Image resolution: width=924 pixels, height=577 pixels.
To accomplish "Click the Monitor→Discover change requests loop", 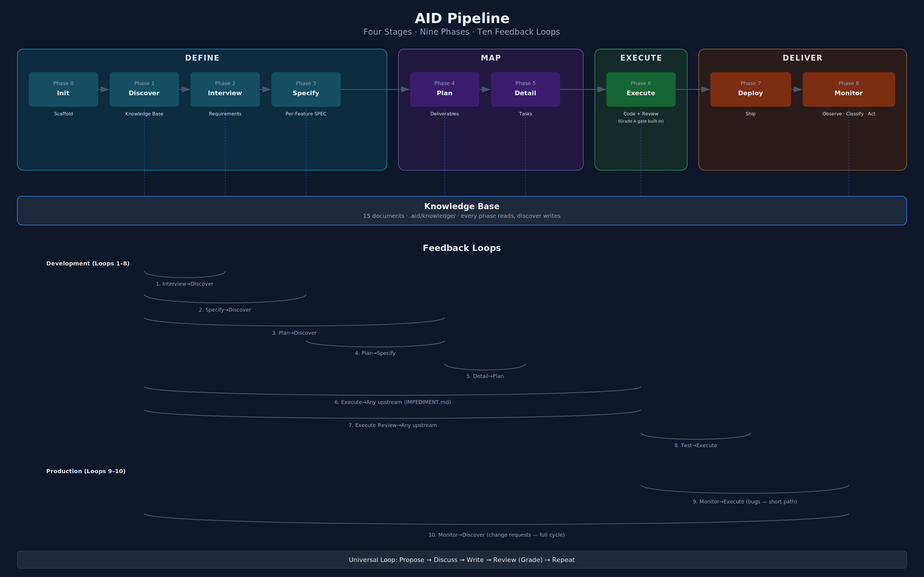I will 496,535.
